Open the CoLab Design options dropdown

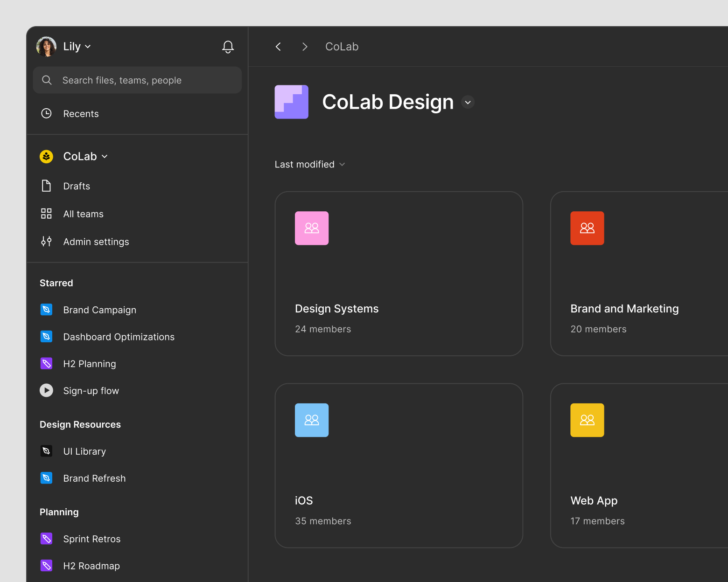tap(468, 102)
